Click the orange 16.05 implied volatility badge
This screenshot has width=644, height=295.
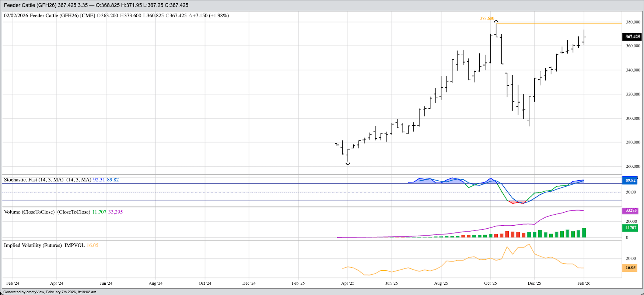[x=630, y=268]
